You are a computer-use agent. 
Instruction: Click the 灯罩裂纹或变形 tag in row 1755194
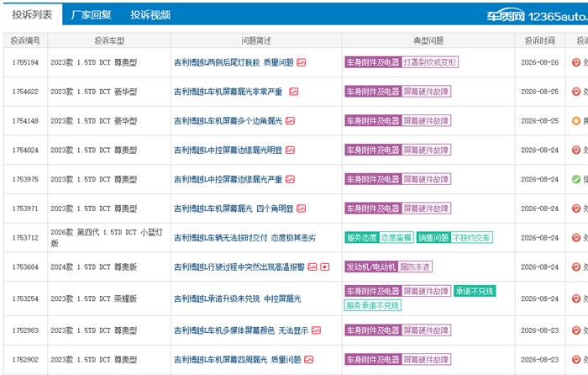(430, 62)
